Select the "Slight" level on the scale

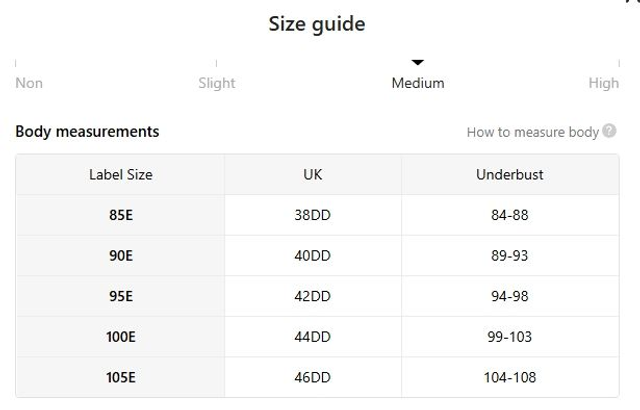tap(217, 83)
